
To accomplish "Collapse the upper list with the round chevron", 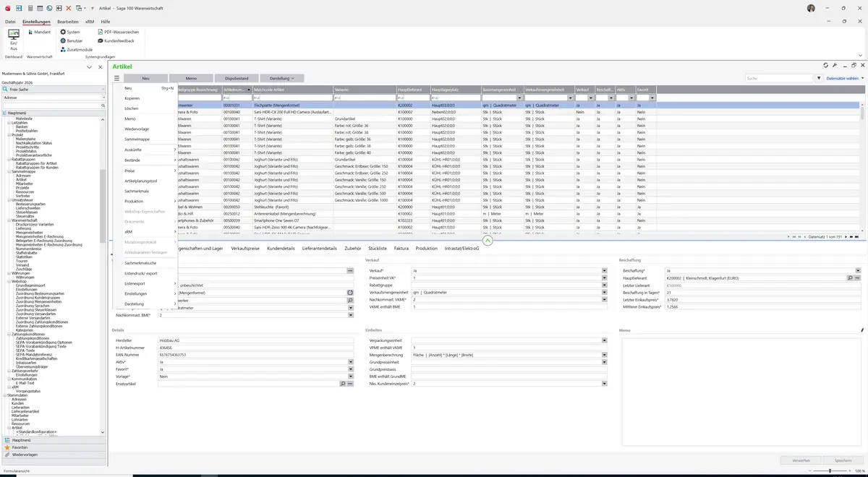I will pyautogui.click(x=488, y=241).
